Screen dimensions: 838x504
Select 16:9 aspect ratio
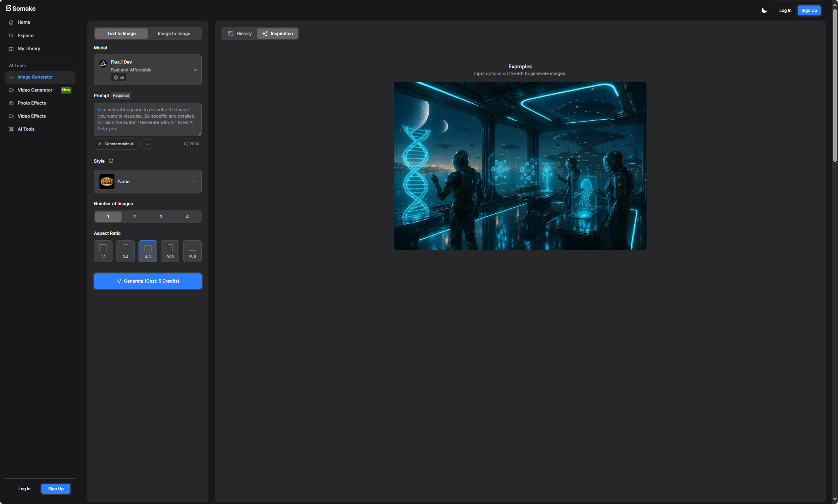point(192,251)
